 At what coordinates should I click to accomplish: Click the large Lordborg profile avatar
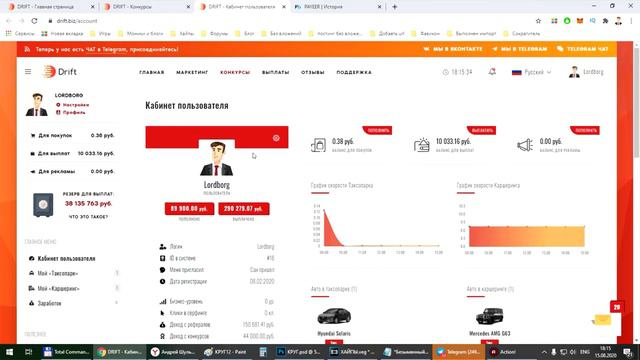tap(216, 159)
